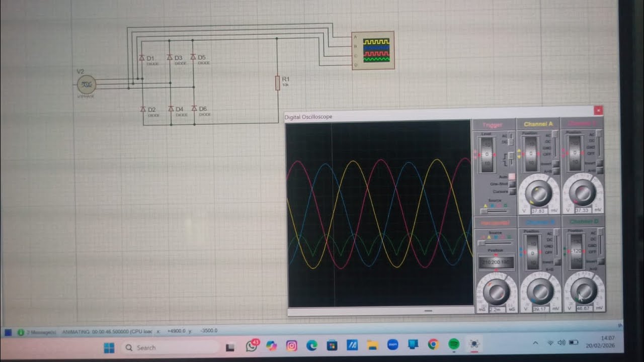Viewport: 644px width, 362px height.
Task: Open the volume control in system tray
Action: pos(561,342)
